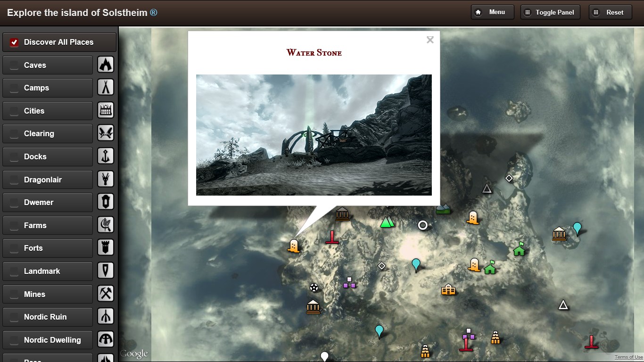Tick the Nordic Ruin checkbox
This screenshot has width=644, height=362.
point(14,317)
